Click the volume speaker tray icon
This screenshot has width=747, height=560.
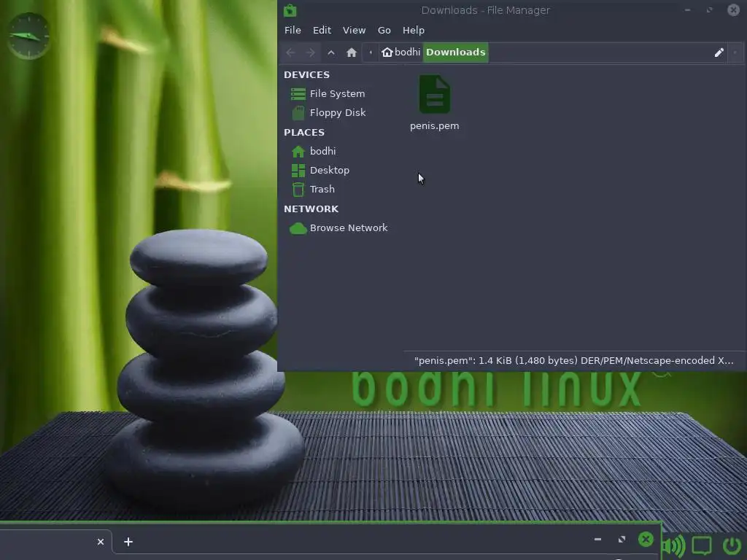point(673,545)
